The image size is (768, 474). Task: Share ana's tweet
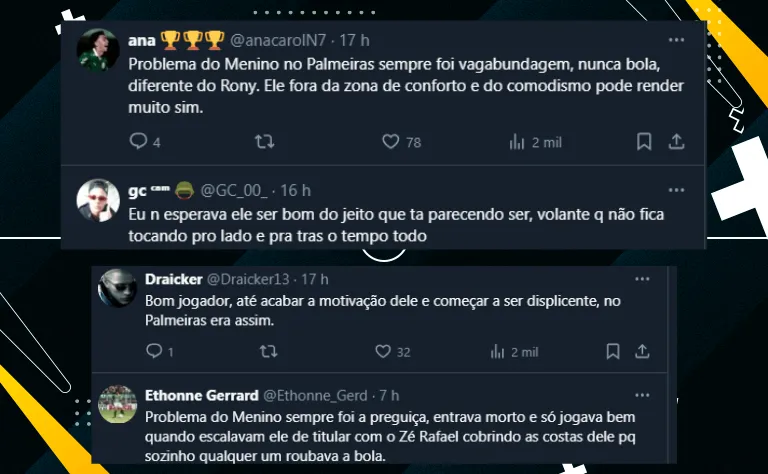pos(676,142)
